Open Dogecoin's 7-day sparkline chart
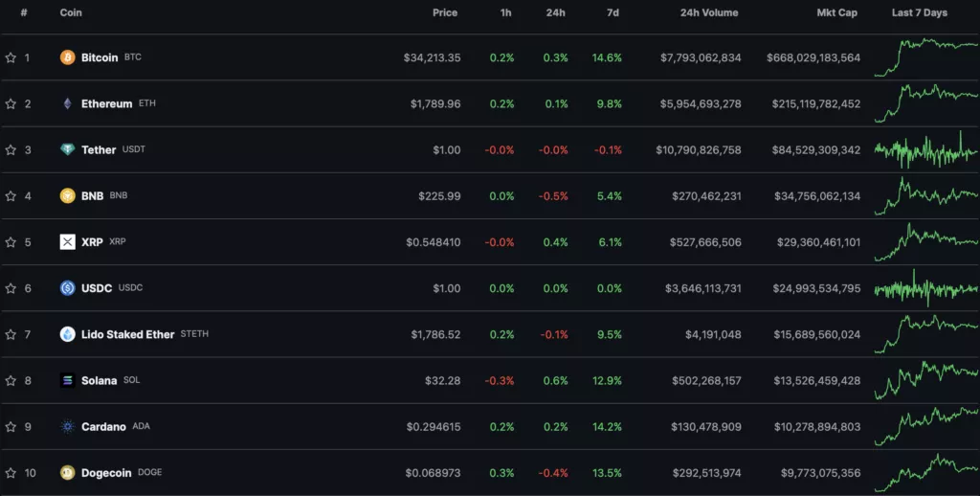Screen dimensions: 980x496 (x=926, y=473)
